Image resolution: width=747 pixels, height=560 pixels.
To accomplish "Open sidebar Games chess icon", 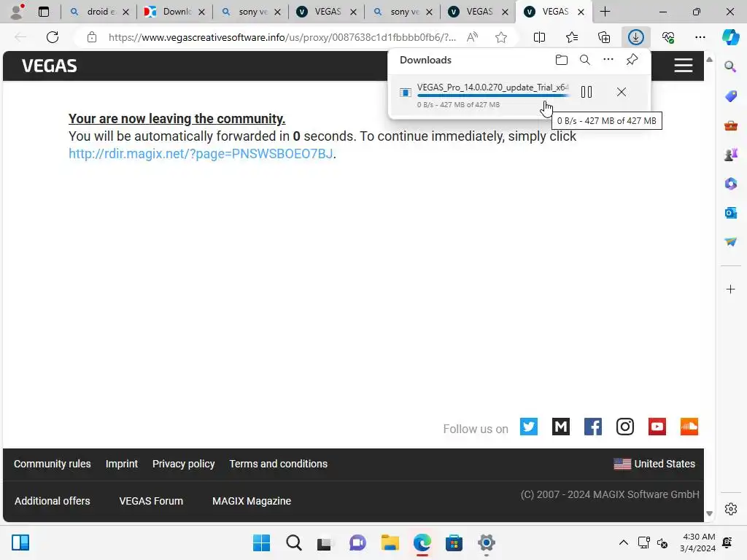I will [730, 155].
